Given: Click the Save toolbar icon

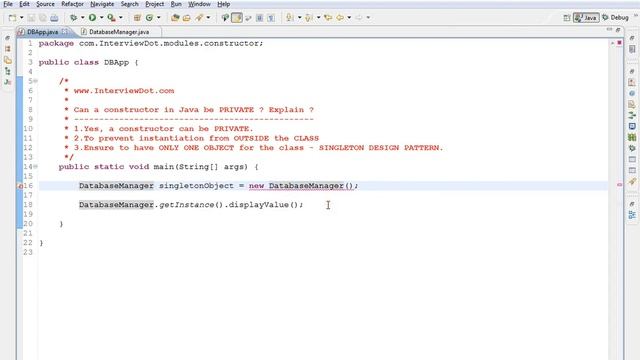Looking at the screenshot, I should click(x=31, y=18).
